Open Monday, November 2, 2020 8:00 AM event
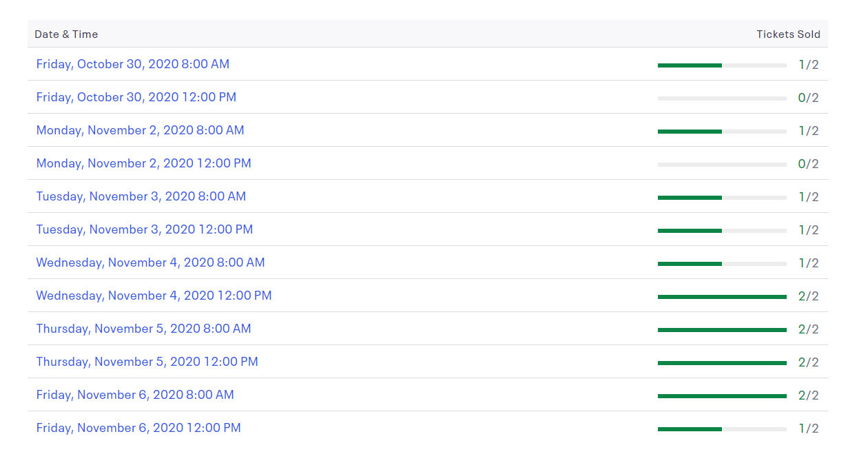This screenshot has width=868, height=474. [141, 130]
